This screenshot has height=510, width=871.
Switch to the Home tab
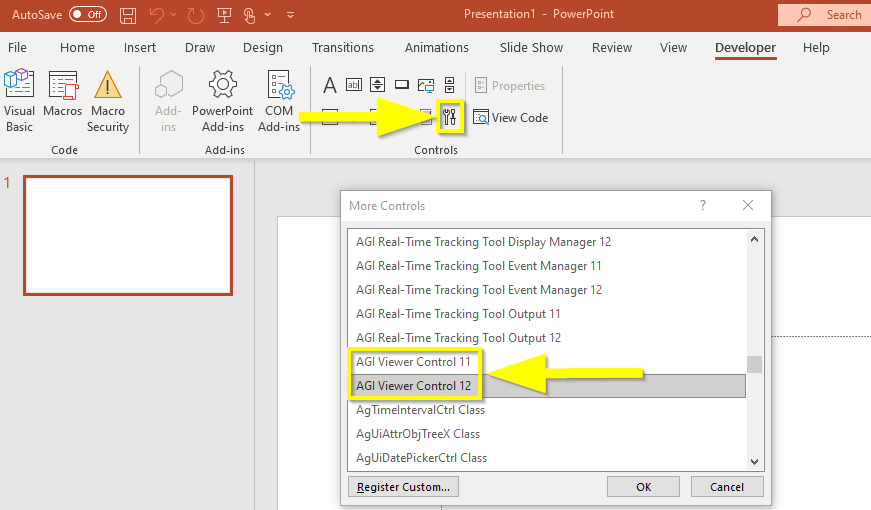click(77, 48)
